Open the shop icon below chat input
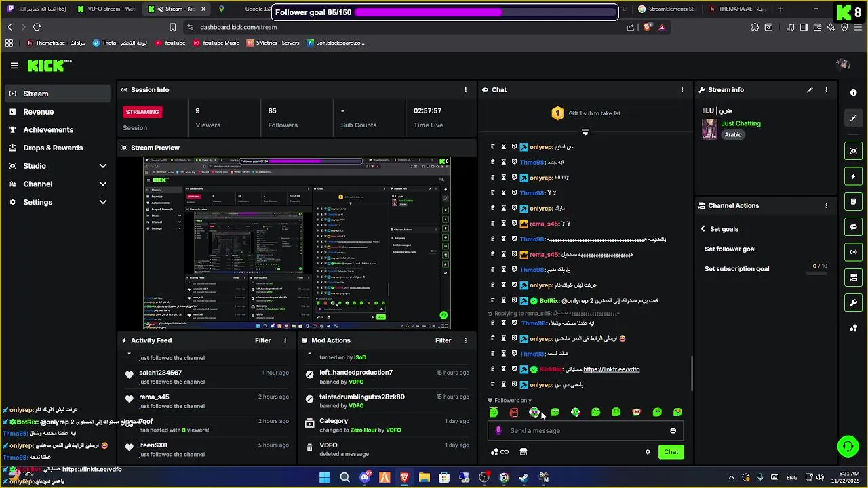This screenshot has height=488, width=868. tap(523, 452)
